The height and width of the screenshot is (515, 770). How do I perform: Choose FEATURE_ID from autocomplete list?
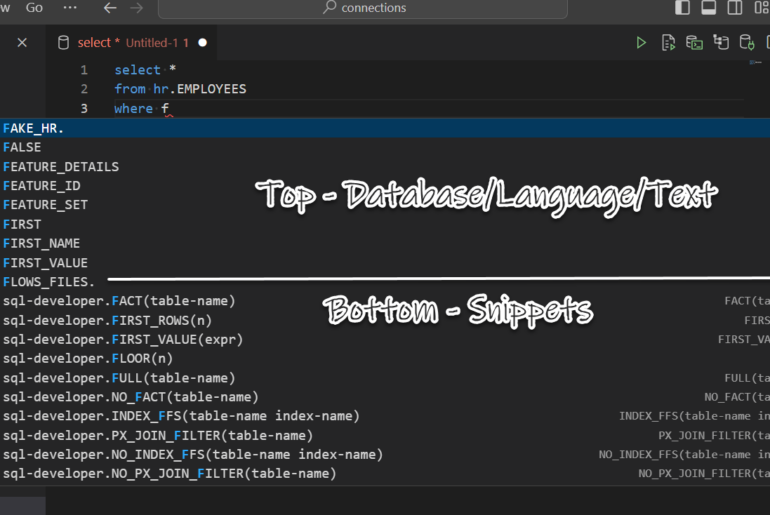tap(385, 186)
